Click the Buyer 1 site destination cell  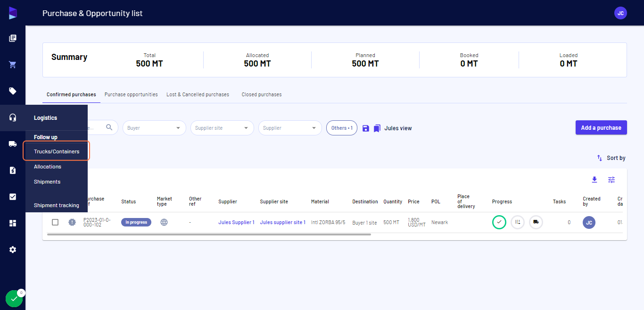pyautogui.click(x=364, y=222)
